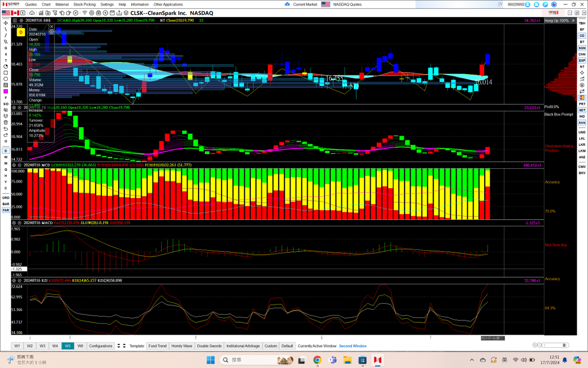Select the hatched fill pattern tool
Viewport: 588px width, 368px height.
pyautogui.click(x=6, y=85)
